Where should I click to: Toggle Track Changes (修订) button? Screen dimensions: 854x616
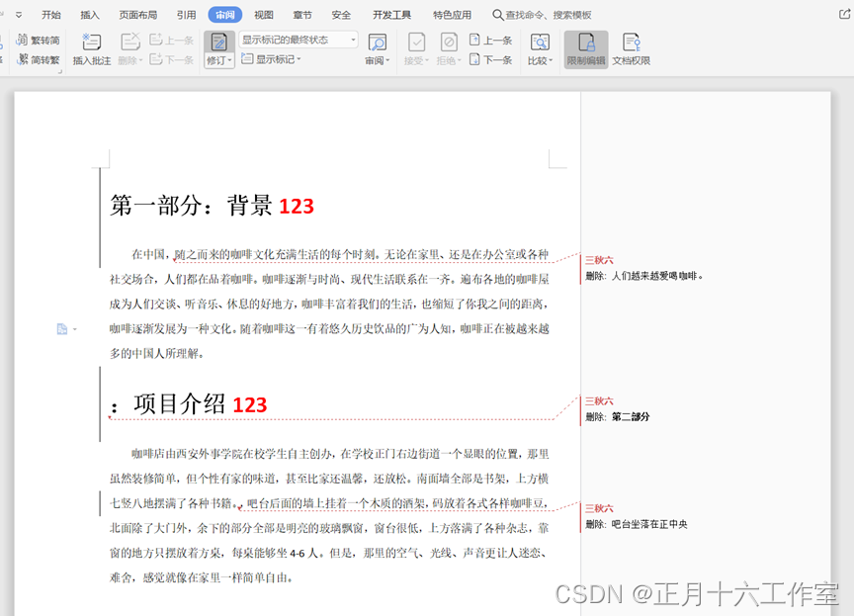pos(218,43)
